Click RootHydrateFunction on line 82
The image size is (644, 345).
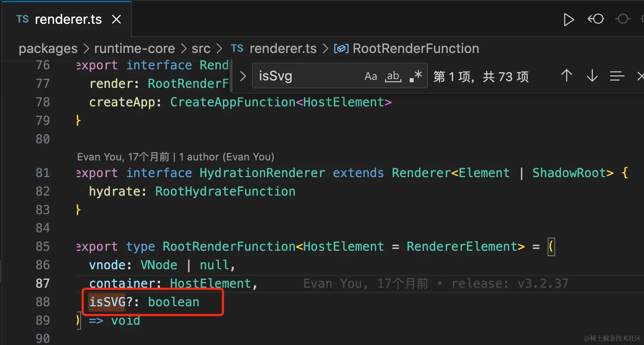pos(225,191)
